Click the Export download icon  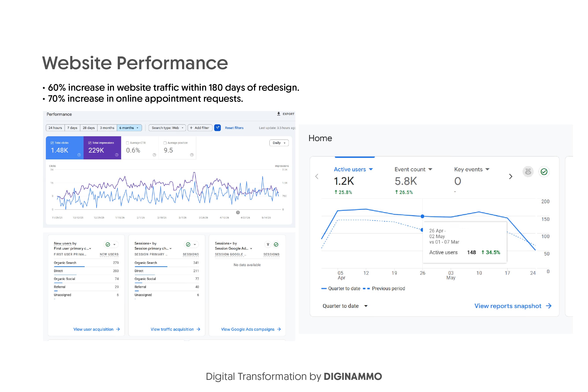coord(278,114)
